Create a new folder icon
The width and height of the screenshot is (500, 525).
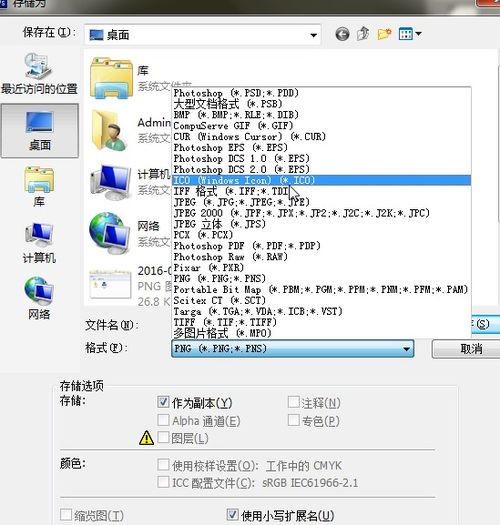coord(384,34)
